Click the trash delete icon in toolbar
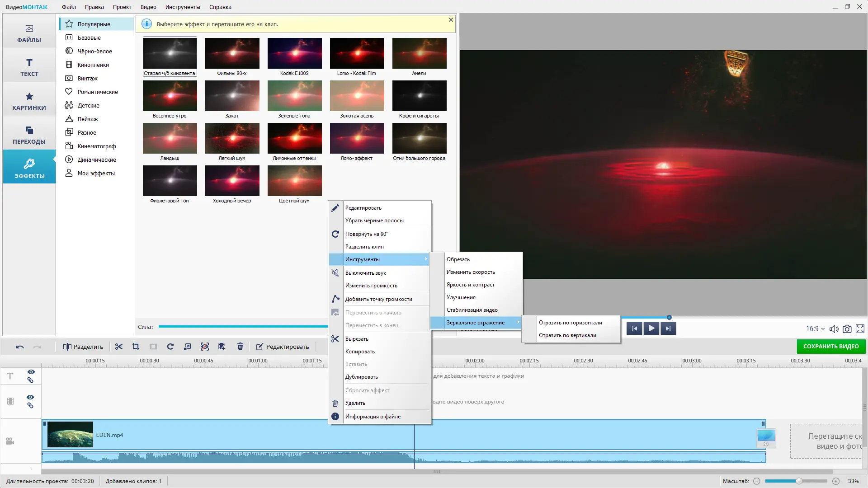The width and height of the screenshot is (868, 488). click(x=240, y=347)
